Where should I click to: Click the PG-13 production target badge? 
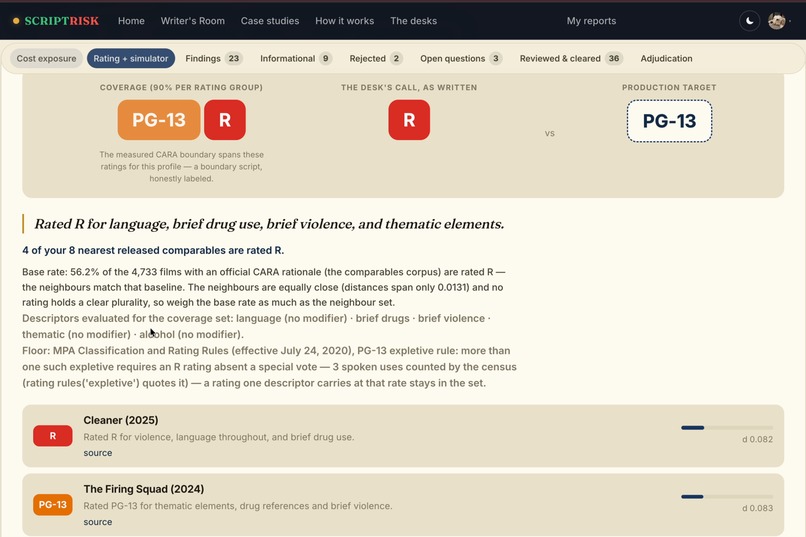pyautogui.click(x=669, y=121)
